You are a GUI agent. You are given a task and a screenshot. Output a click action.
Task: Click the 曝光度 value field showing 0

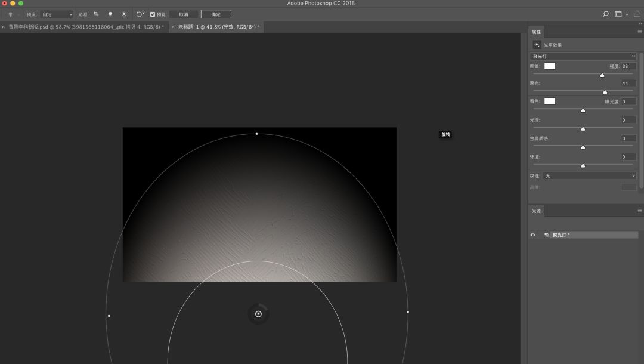[x=628, y=101]
